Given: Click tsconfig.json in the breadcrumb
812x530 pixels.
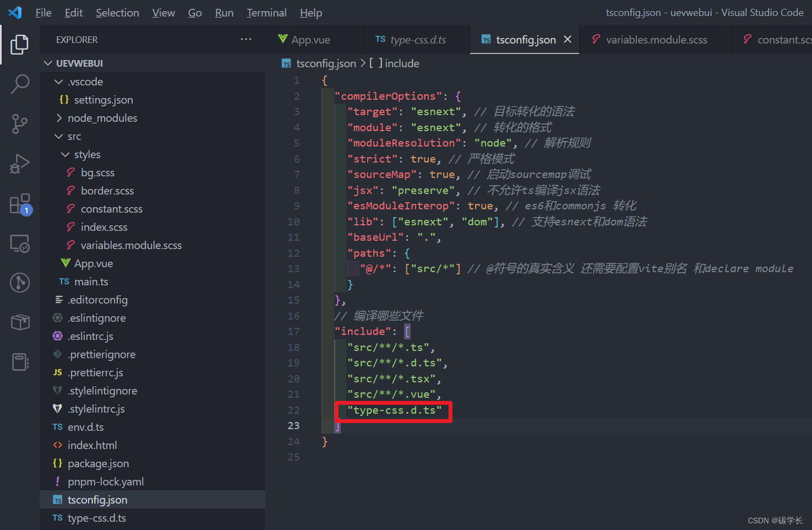Looking at the screenshot, I should [x=326, y=63].
